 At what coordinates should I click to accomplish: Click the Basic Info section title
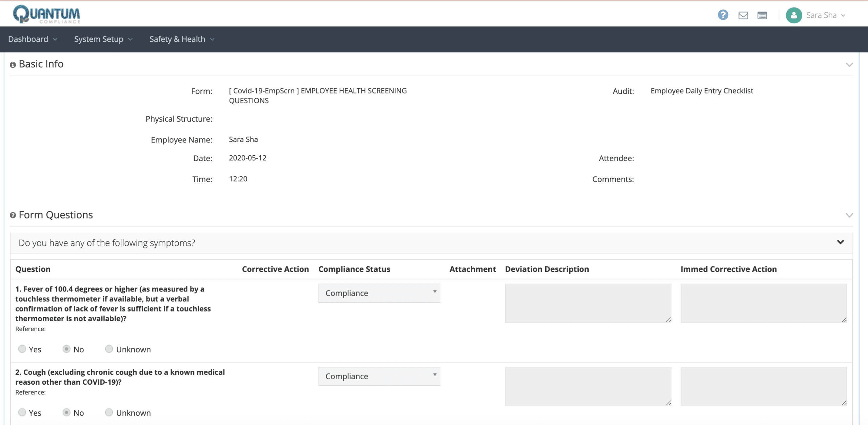click(41, 64)
